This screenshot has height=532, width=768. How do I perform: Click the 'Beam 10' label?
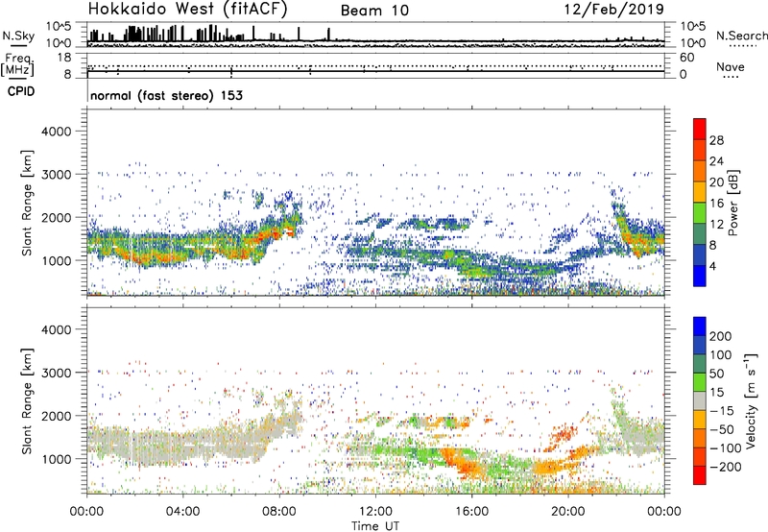[374, 11]
